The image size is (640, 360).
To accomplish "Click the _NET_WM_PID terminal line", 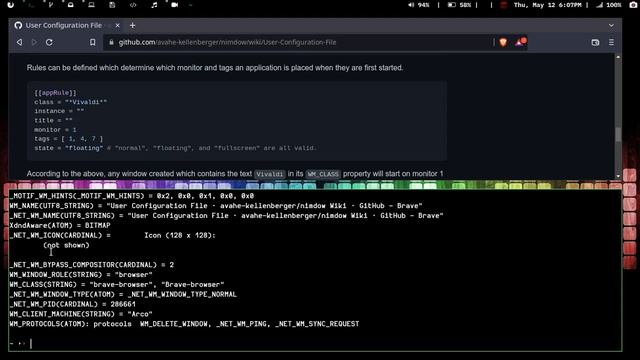I will pyautogui.click(x=72, y=304).
